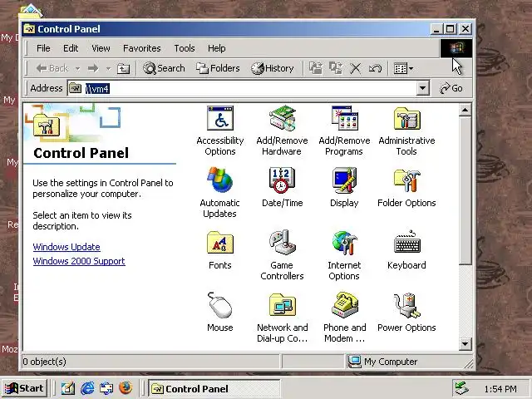Click the scrollbar down arrow
This screenshot has width=532, height=399.
coord(465,344)
